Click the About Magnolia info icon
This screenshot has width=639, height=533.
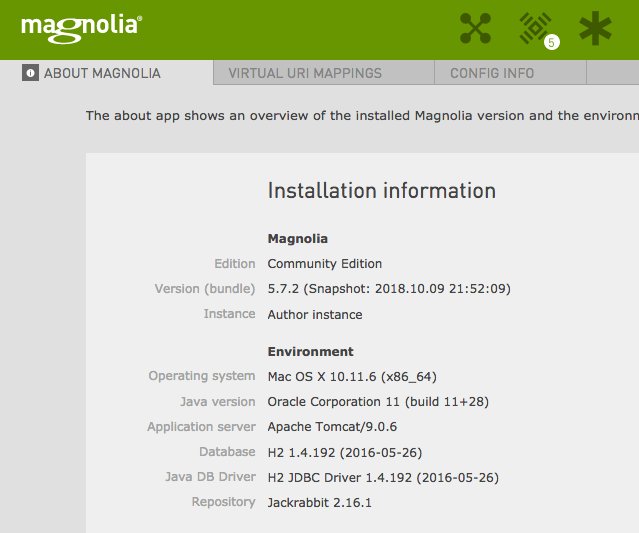[30, 73]
